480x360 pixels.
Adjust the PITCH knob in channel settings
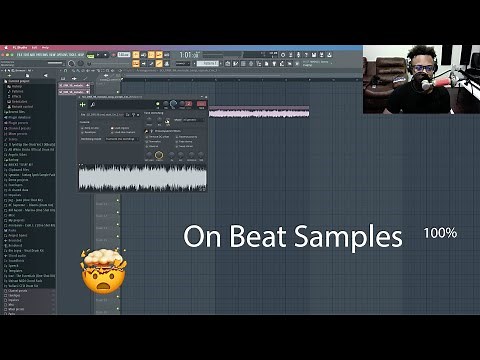pyautogui.click(x=182, y=104)
